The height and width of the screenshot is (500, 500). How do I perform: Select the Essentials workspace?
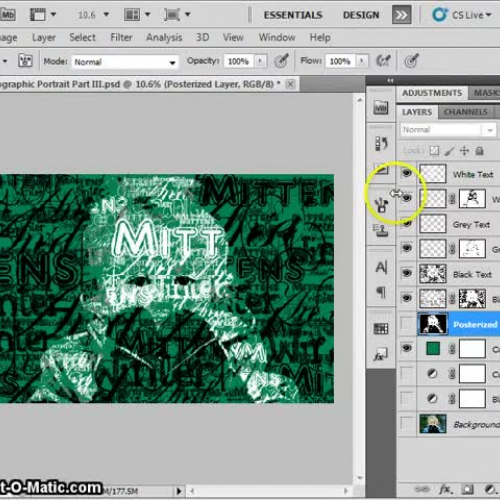point(293,15)
